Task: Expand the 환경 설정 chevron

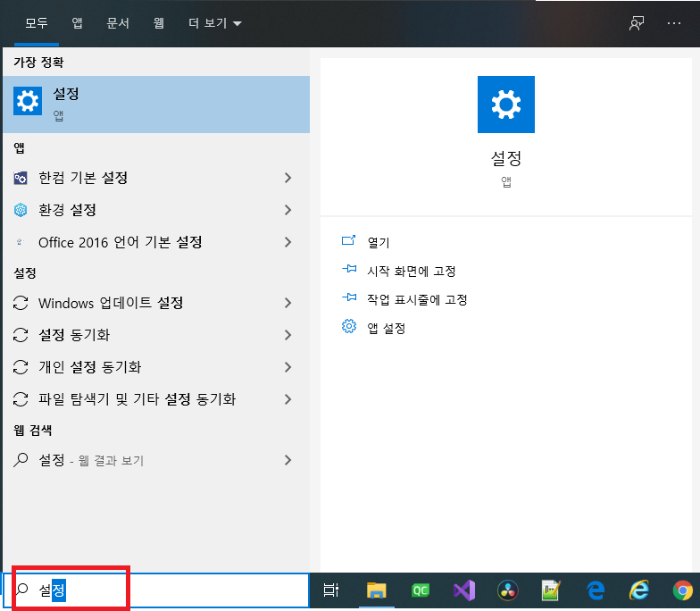Action: 287,210
